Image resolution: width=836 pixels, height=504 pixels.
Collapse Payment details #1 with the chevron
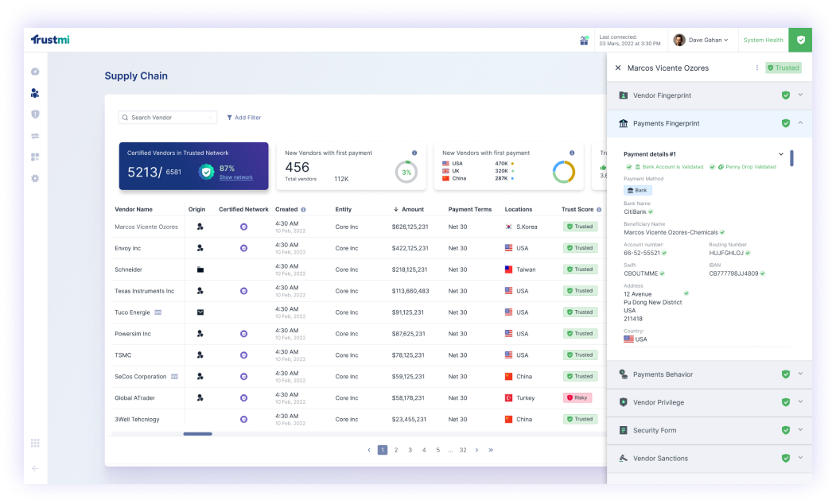pos(781,154)
